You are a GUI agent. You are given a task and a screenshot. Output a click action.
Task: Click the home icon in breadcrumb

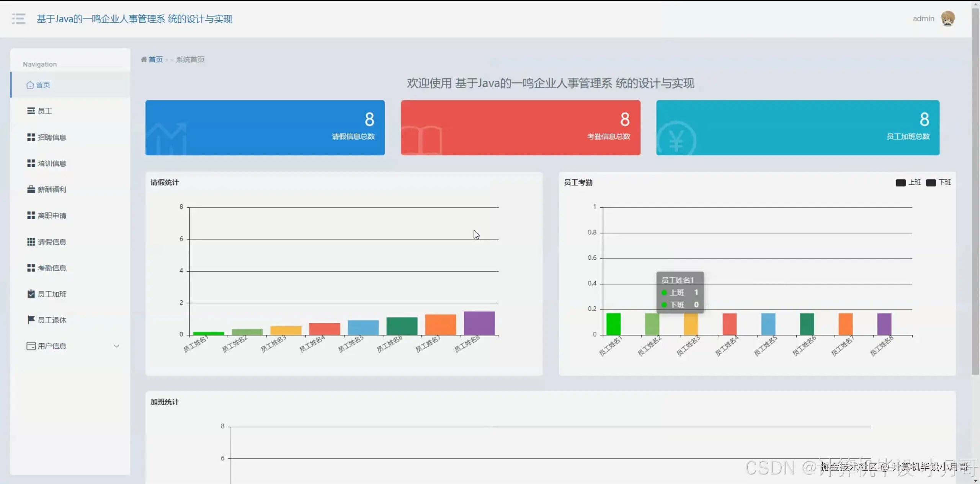point(144,59)
